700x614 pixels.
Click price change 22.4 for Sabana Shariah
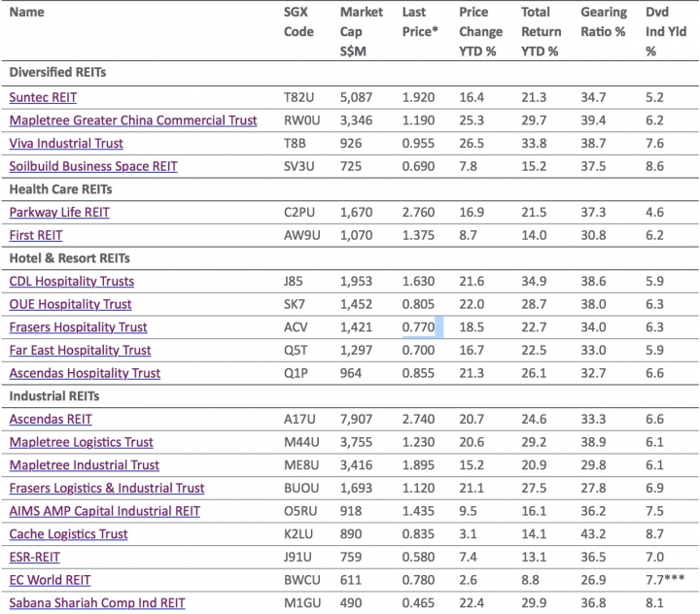point(472,603)
